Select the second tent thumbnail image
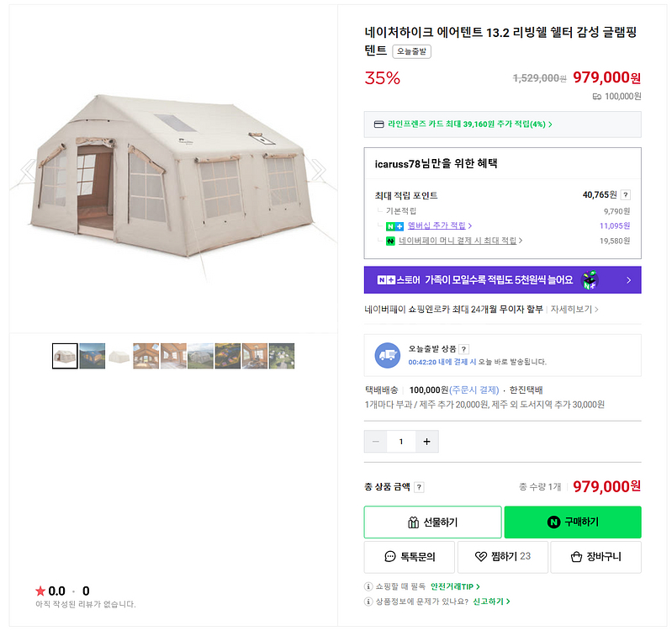This screenshot has height=631, width=672. (92, 356)
